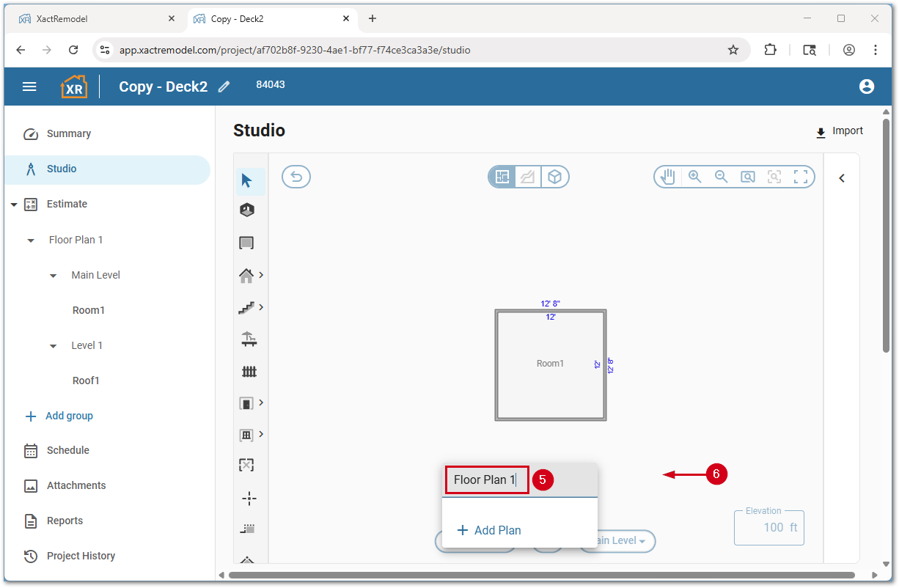Switch to 2D floor plan view
Image resolution: width=899 pixels, height=588 pixels.
tap(502, 177)
